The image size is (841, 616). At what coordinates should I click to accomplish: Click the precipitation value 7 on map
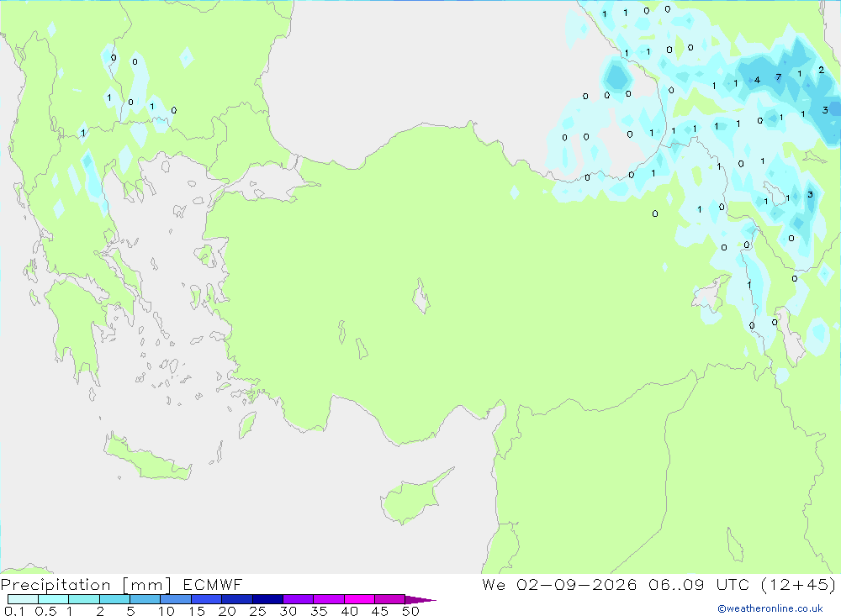click(x=778, y=77)
